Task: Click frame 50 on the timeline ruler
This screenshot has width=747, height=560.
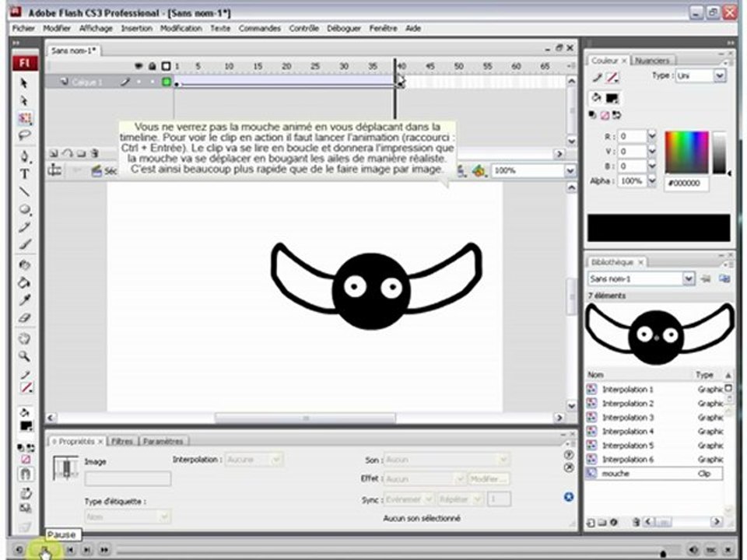Action: coord(458,66)
